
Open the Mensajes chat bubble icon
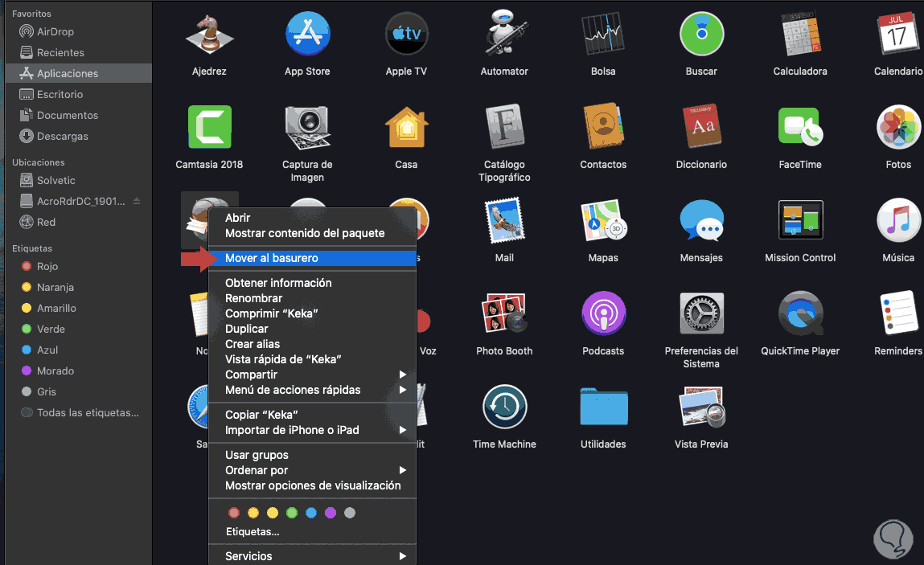(x=701, y=219)
